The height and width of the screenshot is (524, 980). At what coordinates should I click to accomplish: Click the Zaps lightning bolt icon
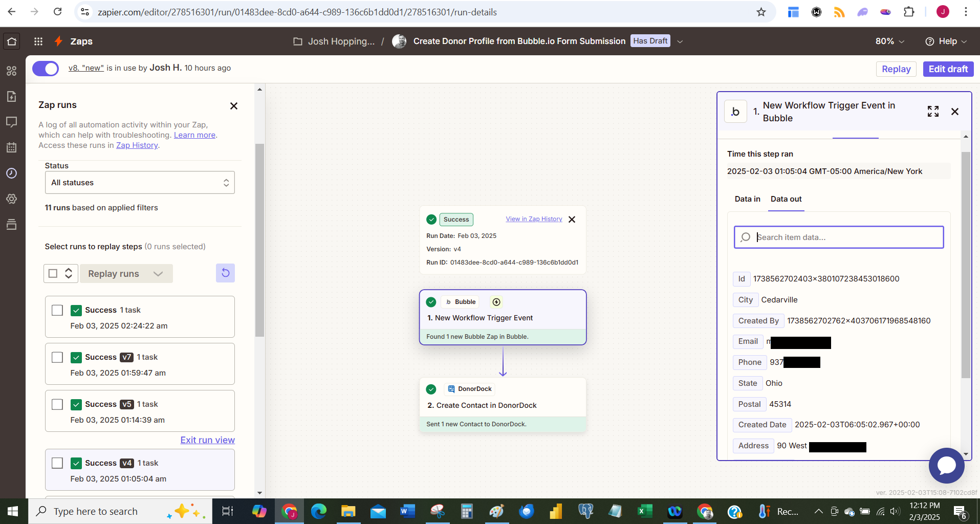click(59, 41)
